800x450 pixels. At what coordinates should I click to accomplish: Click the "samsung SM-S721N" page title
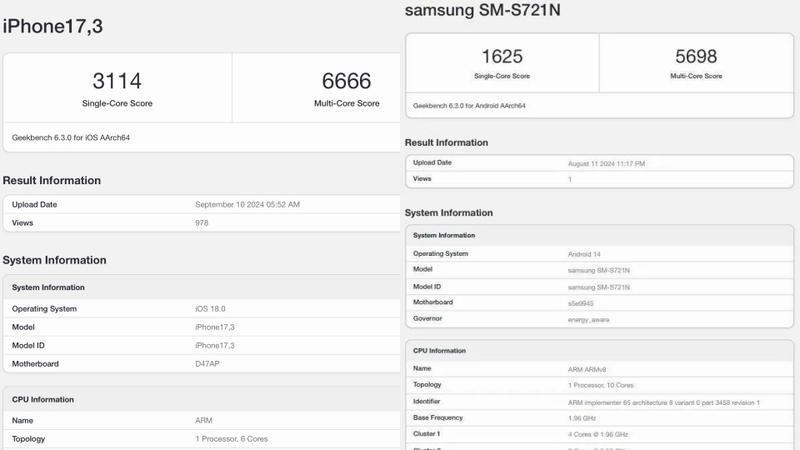click(x=483, y=10)
